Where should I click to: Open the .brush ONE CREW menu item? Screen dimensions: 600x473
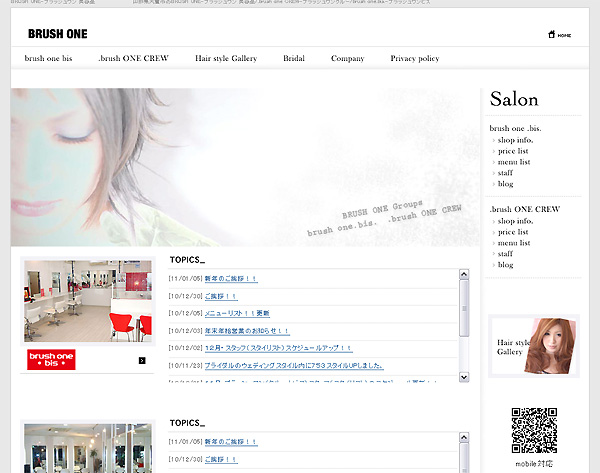[x=133, y=58]
